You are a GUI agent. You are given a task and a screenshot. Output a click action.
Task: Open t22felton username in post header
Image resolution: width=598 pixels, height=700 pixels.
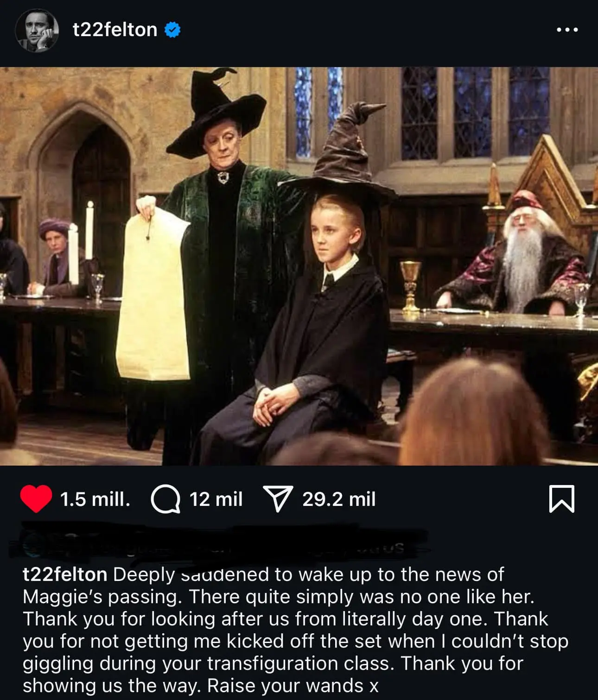click(115, 30)
